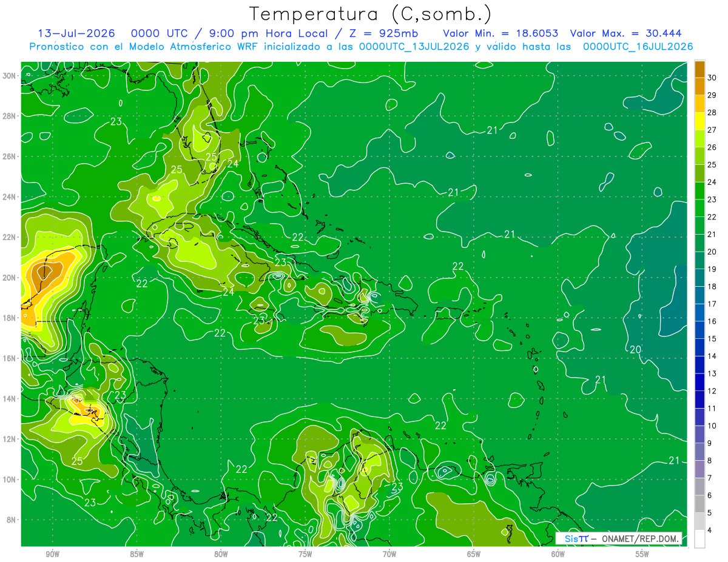Click the longitude axis label "65W"
This screenshot has height=562, width=728.
474,554
